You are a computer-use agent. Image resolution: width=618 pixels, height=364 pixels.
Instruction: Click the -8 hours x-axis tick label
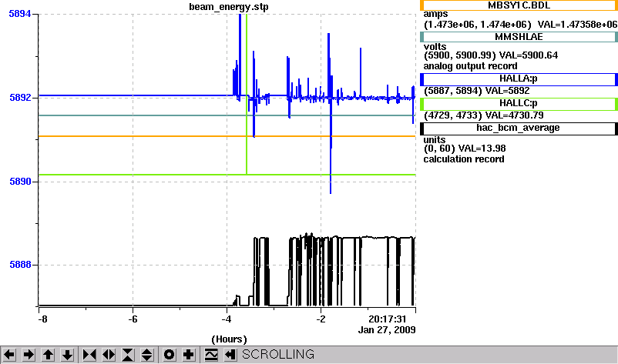tap(42, 319)
